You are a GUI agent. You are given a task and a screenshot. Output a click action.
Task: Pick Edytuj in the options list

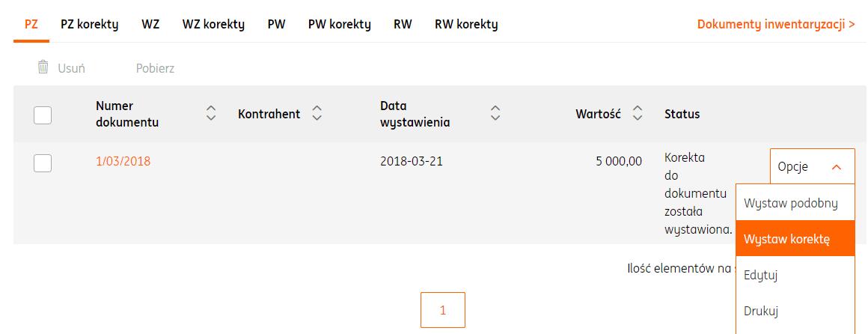pyautogui.click(x=761, y=275)
